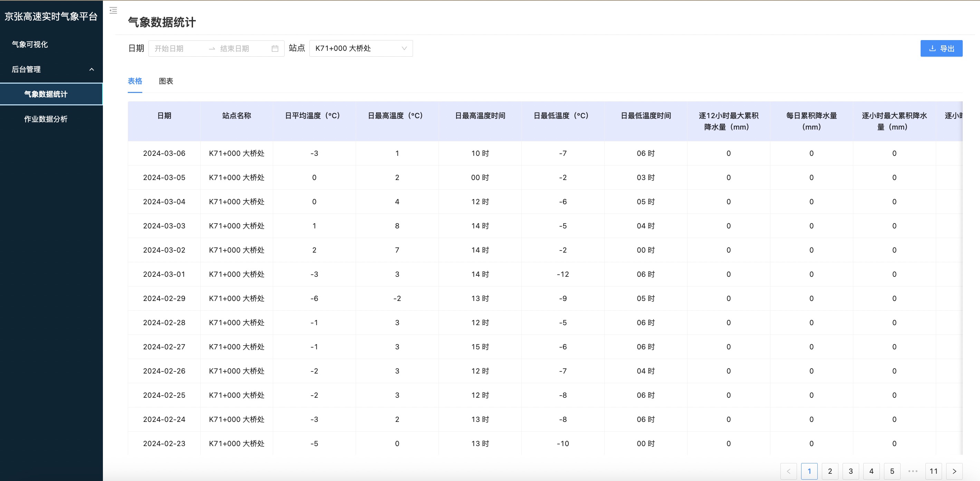Go to page 2 in pagination
This screenshot has width=980, height=481.
point(830,471)
